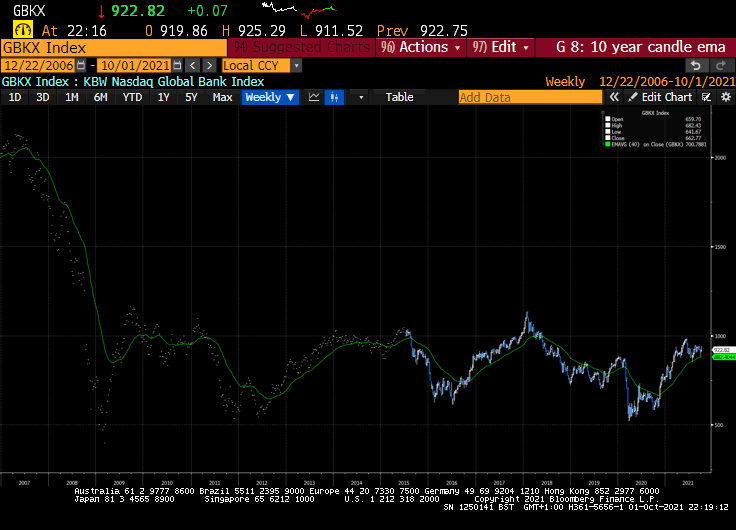The height and width of the screenshot is (530, 736).
Task: Open the Edit menu
Action: click(x=500, y=47)
